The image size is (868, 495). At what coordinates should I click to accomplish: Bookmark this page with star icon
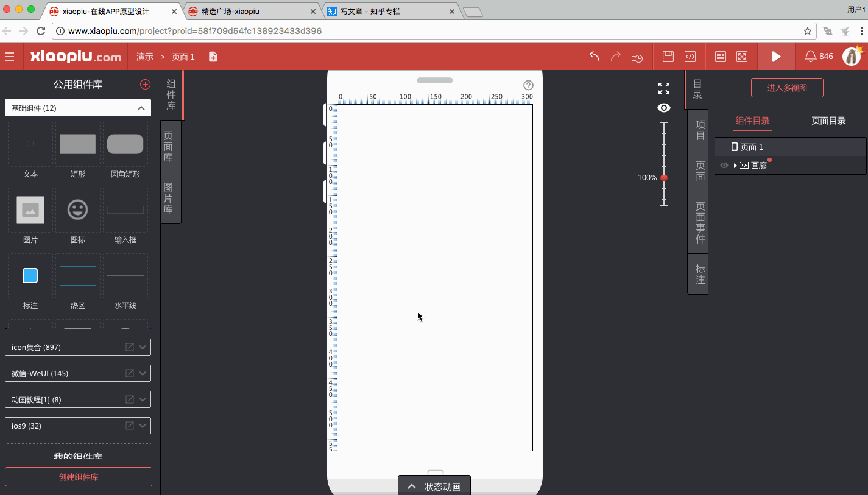coord(808,31)
